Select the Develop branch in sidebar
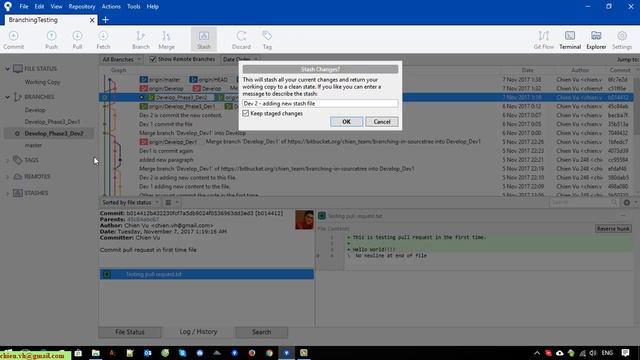This screenshot has height=360, width=640. 35,110
